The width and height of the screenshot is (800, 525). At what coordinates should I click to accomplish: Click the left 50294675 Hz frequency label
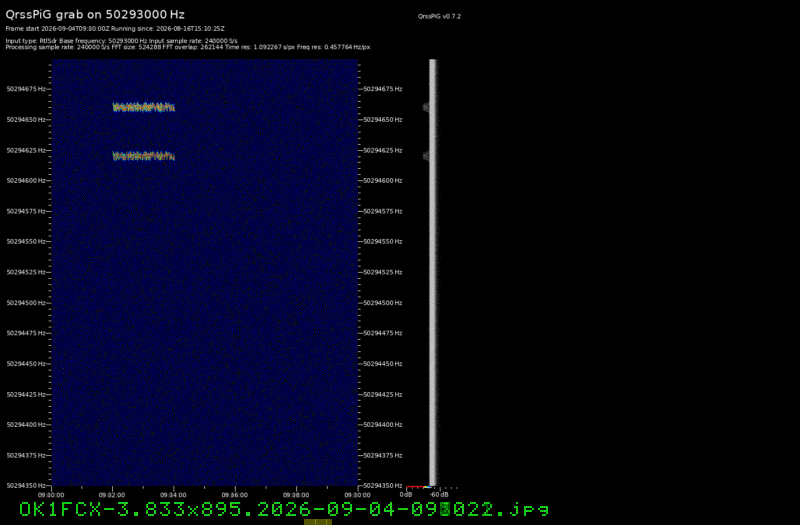point(26,89)
